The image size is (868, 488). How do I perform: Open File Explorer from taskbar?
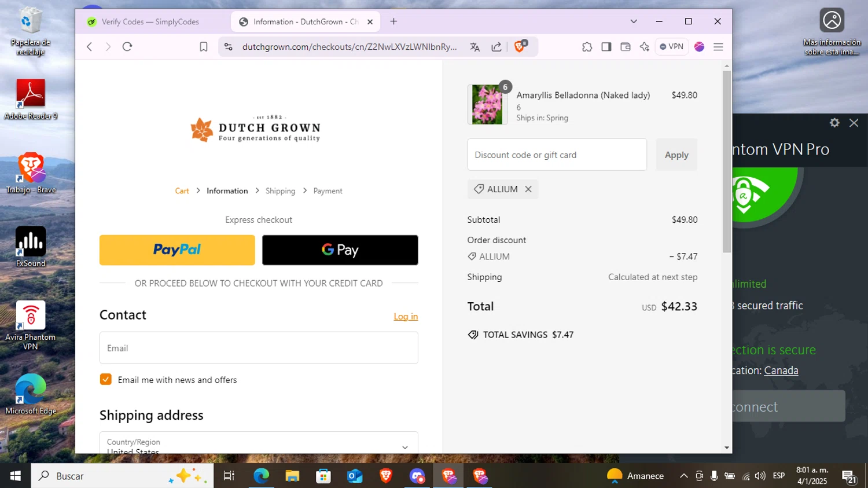coord(292,476)
